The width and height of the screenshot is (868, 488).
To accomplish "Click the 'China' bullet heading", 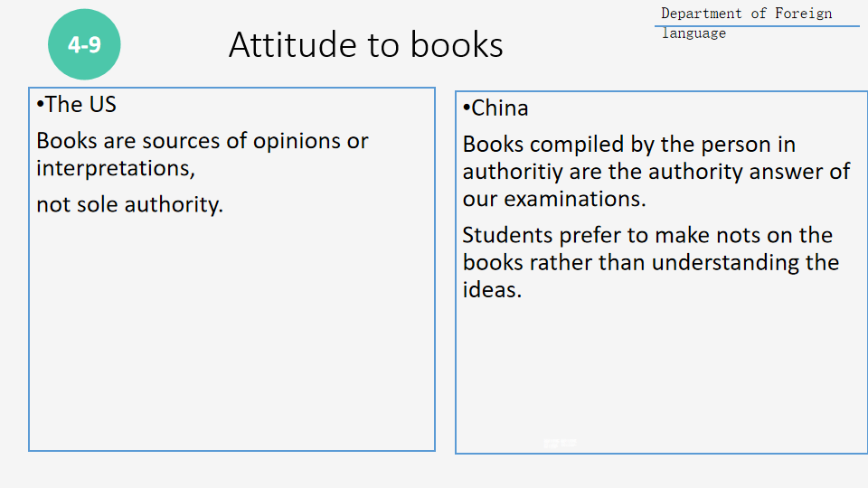I will pos(495,108).
